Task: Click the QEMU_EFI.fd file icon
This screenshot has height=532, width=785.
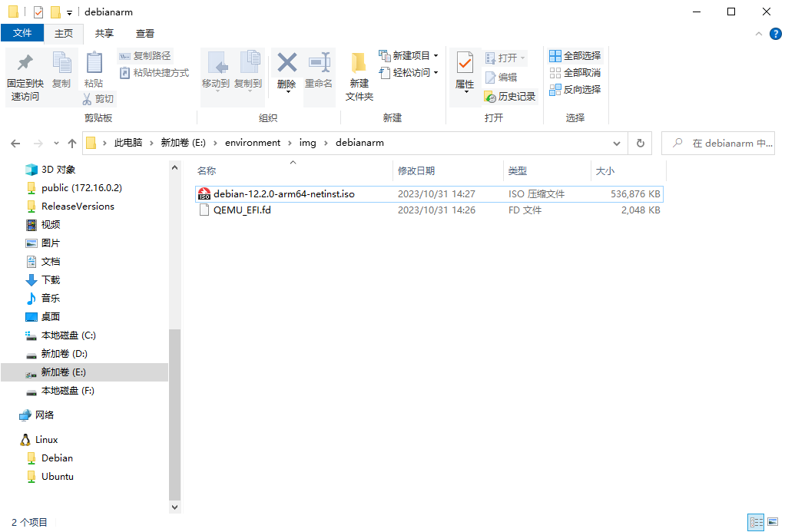Action: (x=204, y=210)
